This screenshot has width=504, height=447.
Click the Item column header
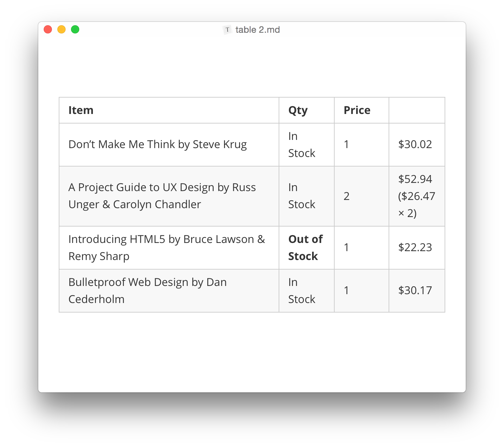coord(81,110)
